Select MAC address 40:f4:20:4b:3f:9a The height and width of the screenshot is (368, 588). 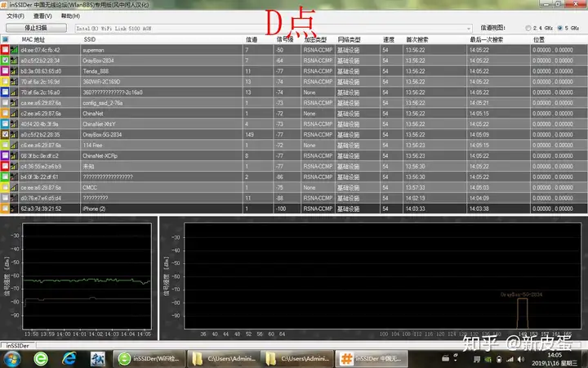(x=39, y=124)
